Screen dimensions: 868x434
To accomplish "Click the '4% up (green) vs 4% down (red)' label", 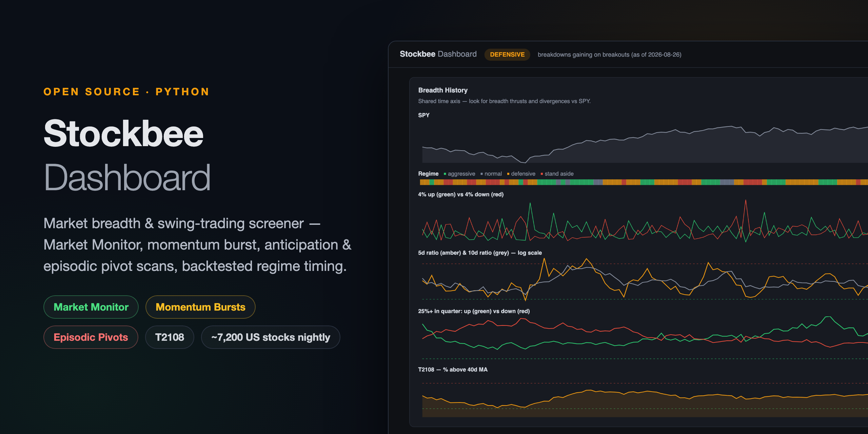I will (461, 194).
